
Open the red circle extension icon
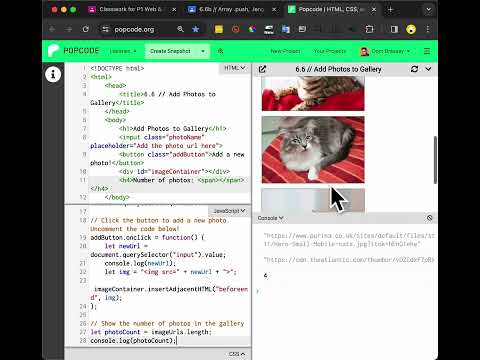[236, 29]
